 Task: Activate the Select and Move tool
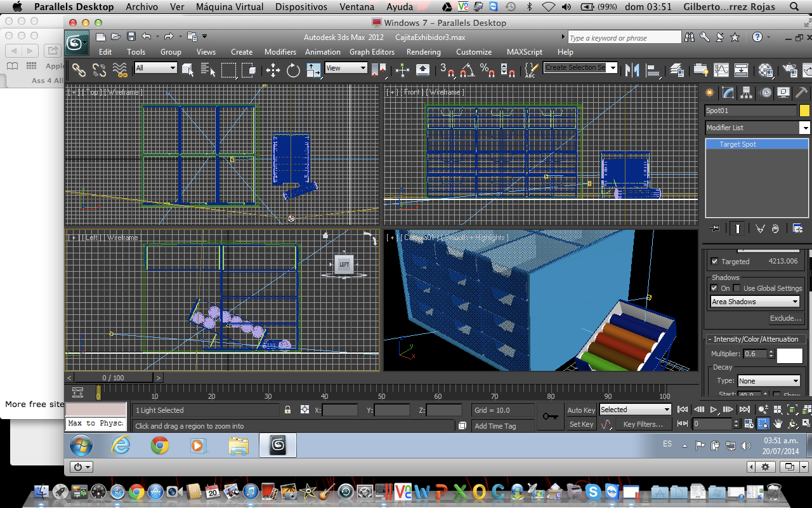click(x=273, y=70)
